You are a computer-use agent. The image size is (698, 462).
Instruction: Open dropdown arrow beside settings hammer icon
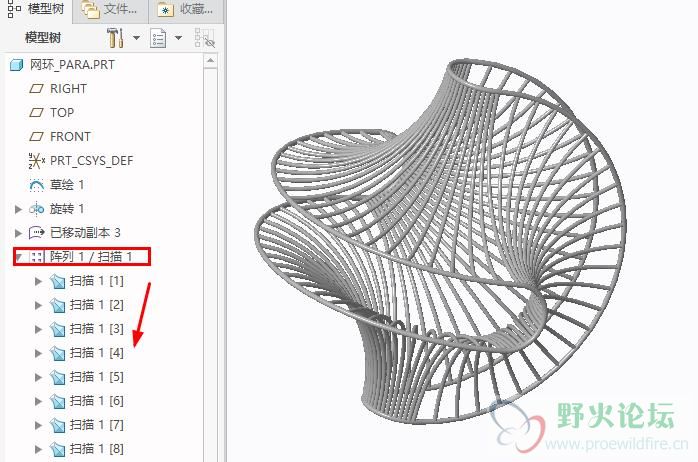(136, 38)
